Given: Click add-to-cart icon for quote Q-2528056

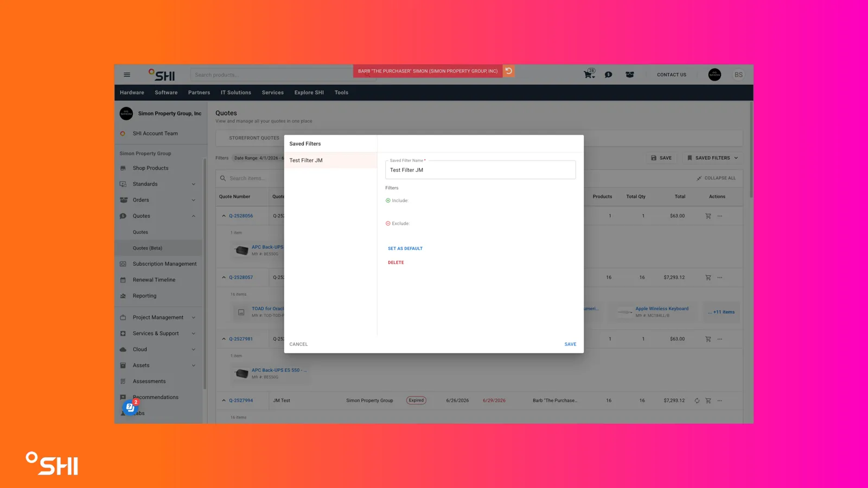Looking at the screenshot, I should point(708,216).
